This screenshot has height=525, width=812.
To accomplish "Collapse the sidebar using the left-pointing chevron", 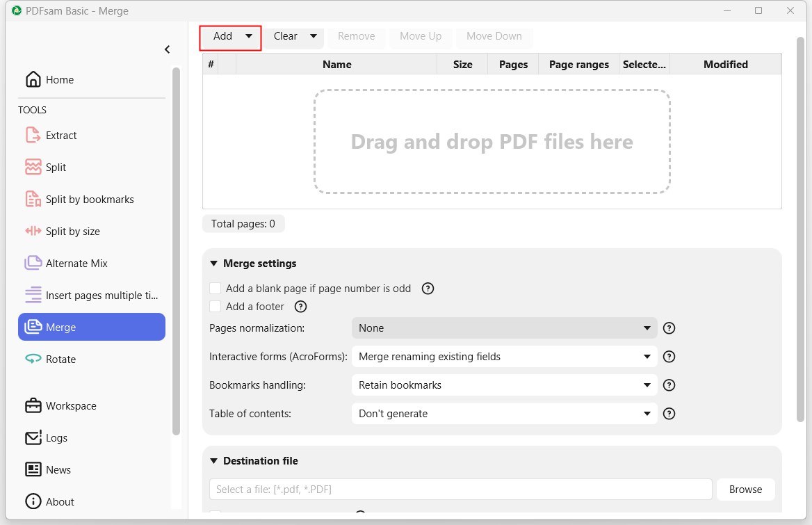I will tap(167, 49).
